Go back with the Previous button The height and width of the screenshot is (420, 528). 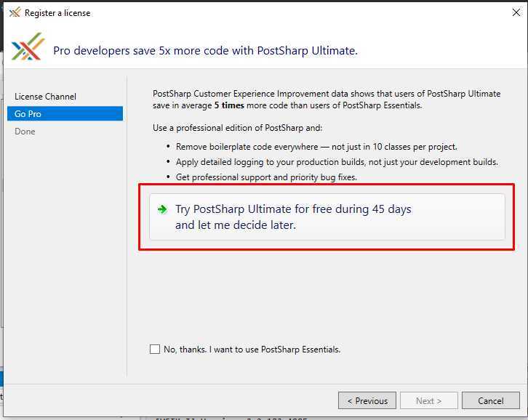click(367, 400)
